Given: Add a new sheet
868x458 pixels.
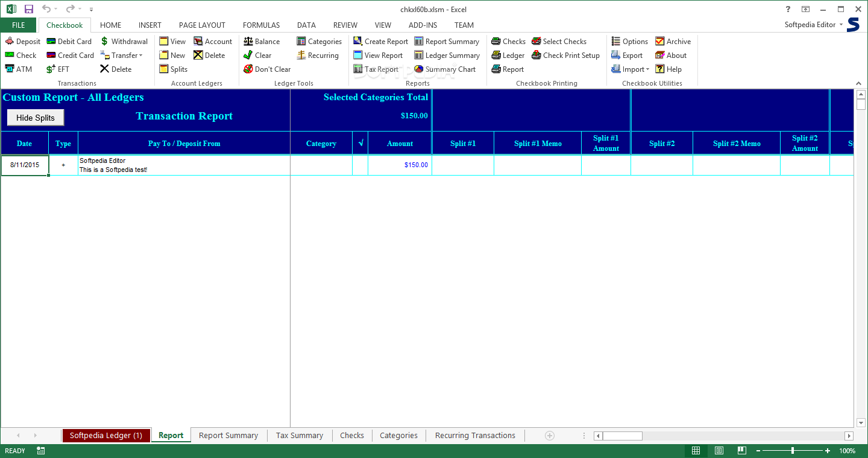Looking at the screenshot, I should (x=549, y=435).
